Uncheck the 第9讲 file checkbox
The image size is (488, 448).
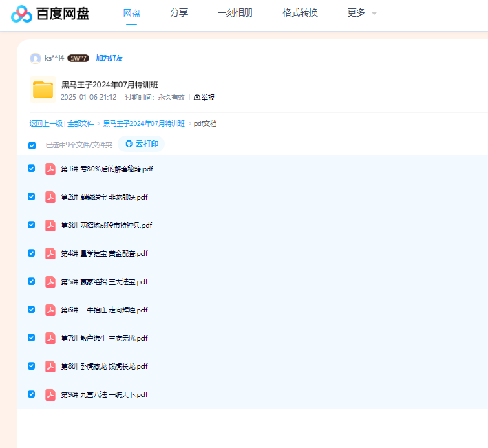[x=31, y=394]
